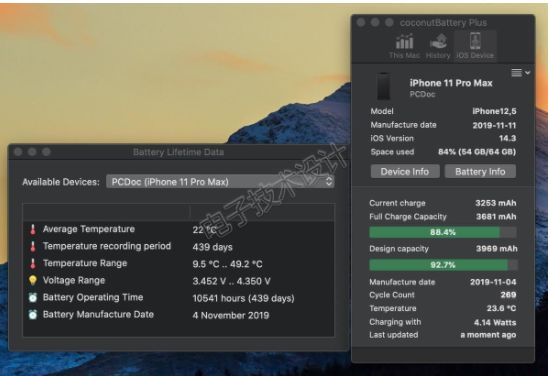Image resolution: width=550 pixels, height=376 pixels.
Task: Click the 23.6 °C temperature value
Action: (501, 308)
